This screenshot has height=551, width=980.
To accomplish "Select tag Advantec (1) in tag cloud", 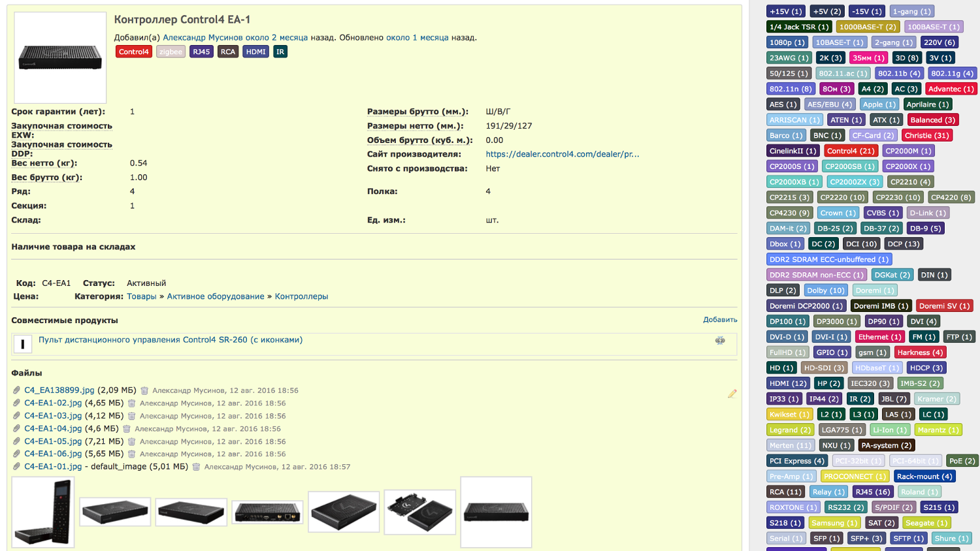I will coord(951,89).
